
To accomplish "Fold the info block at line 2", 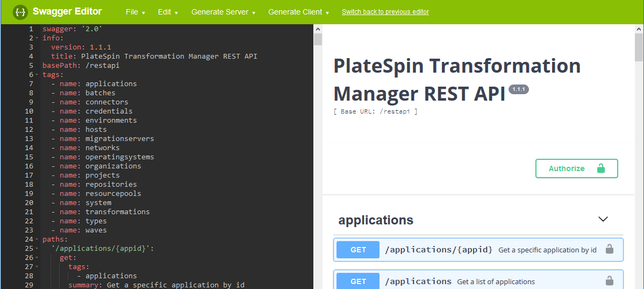I will pos(37,38).
